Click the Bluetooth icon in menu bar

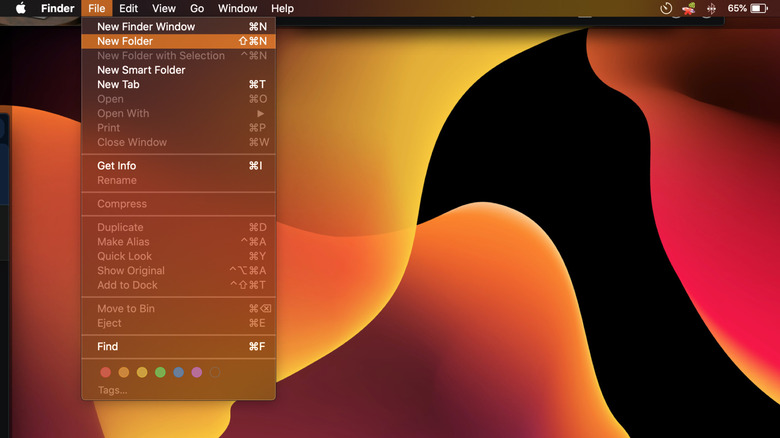pyautogui.click(x=711, y=8)
